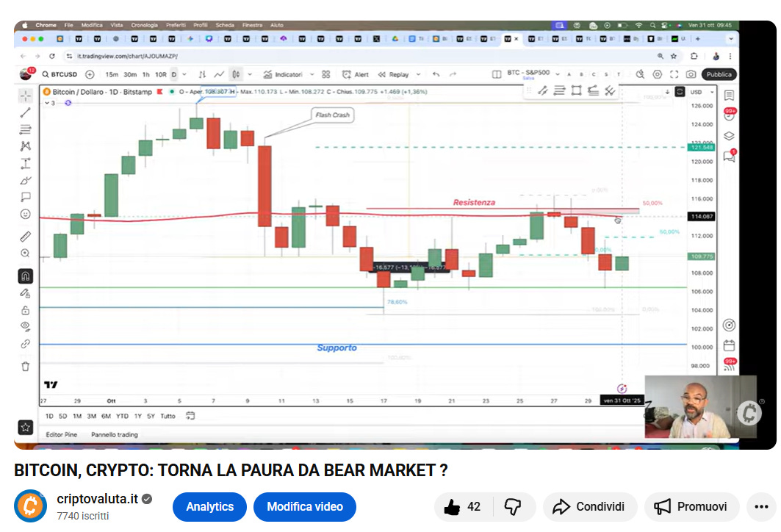This screenshot has height=532, width=781.
Task: Expand the chart style dropdown arrow
Action: coord(250,74)
